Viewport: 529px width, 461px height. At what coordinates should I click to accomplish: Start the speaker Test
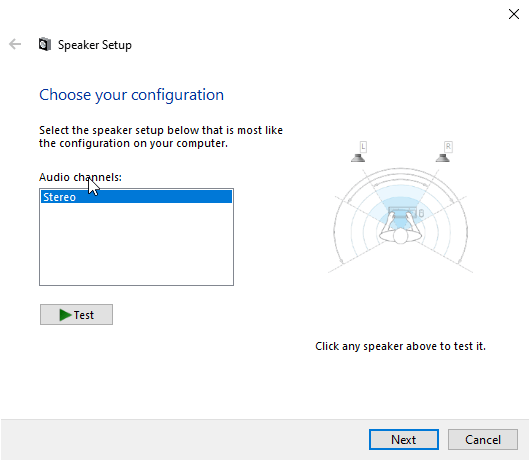click(x=77, y=315)
